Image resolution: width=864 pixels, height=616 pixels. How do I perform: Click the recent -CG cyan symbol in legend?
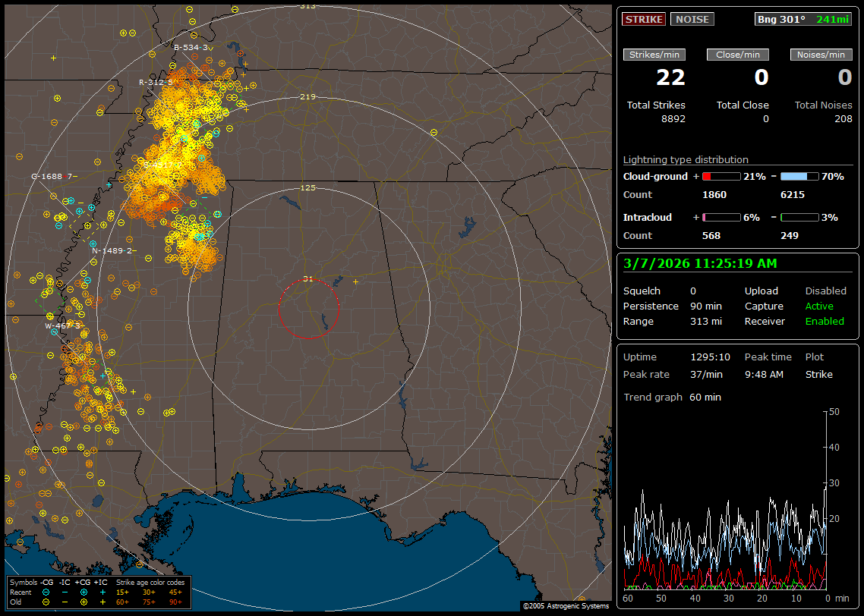(46, 592)
